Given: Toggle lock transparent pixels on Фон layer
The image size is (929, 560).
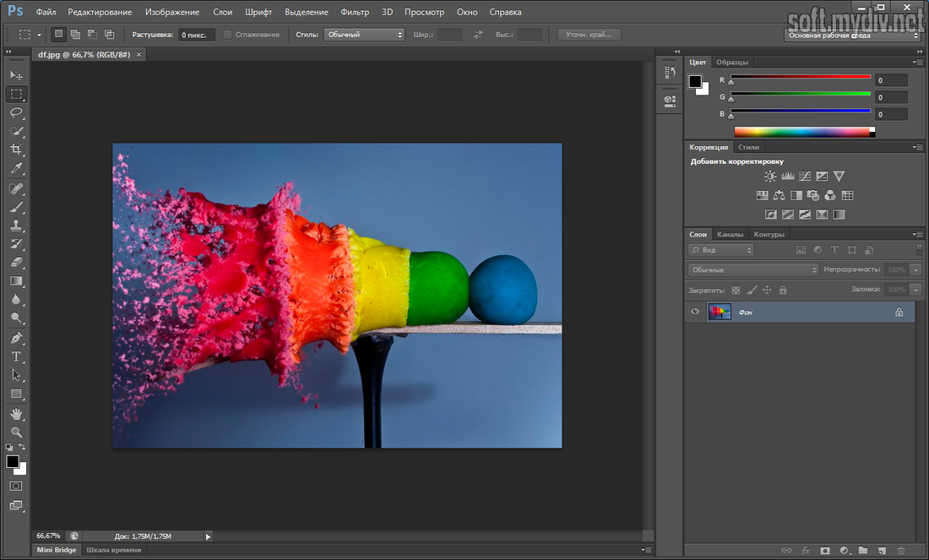Looking at the screenshot, I should tap(736, 290).
